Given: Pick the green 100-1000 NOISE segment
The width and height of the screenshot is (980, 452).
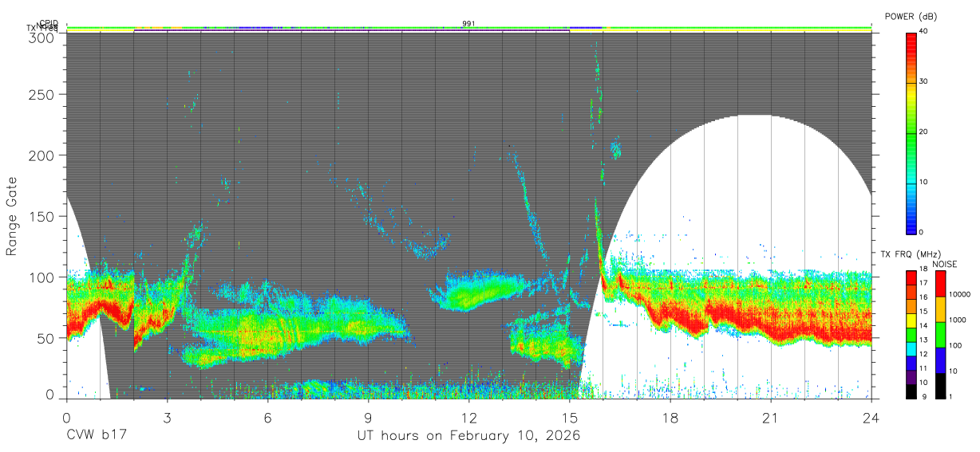Looking at the screenshot, I should pyautogui.click(x=940, y=334).
